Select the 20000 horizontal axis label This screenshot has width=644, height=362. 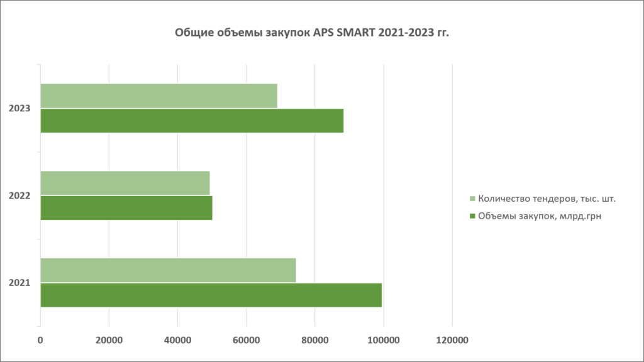click(x=109, y=341)
